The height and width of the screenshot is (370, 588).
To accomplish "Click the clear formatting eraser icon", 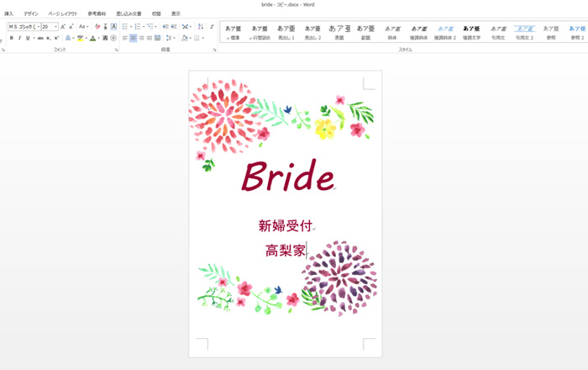I will coord(97,27).
